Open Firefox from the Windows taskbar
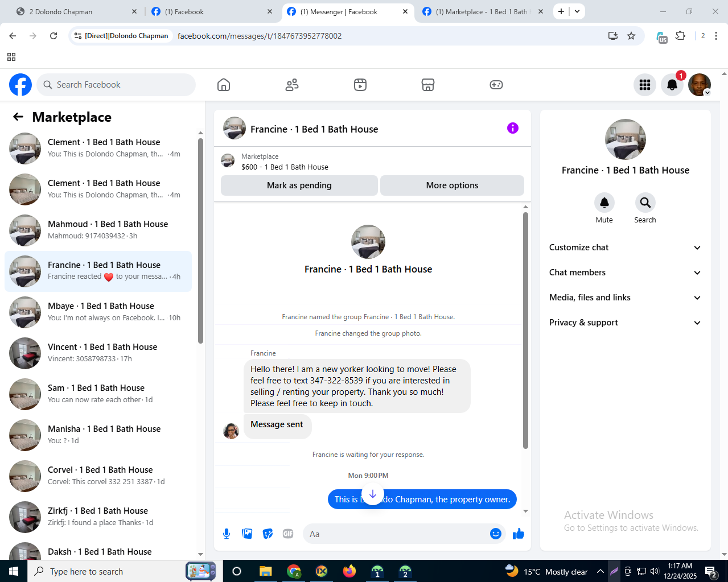This screenshot has width=728, height=582. coord(349,571)
